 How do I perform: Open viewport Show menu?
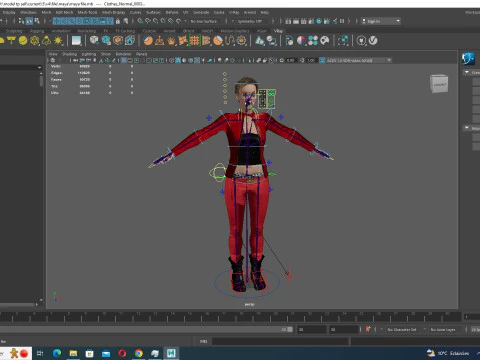[x=106, y=54]
